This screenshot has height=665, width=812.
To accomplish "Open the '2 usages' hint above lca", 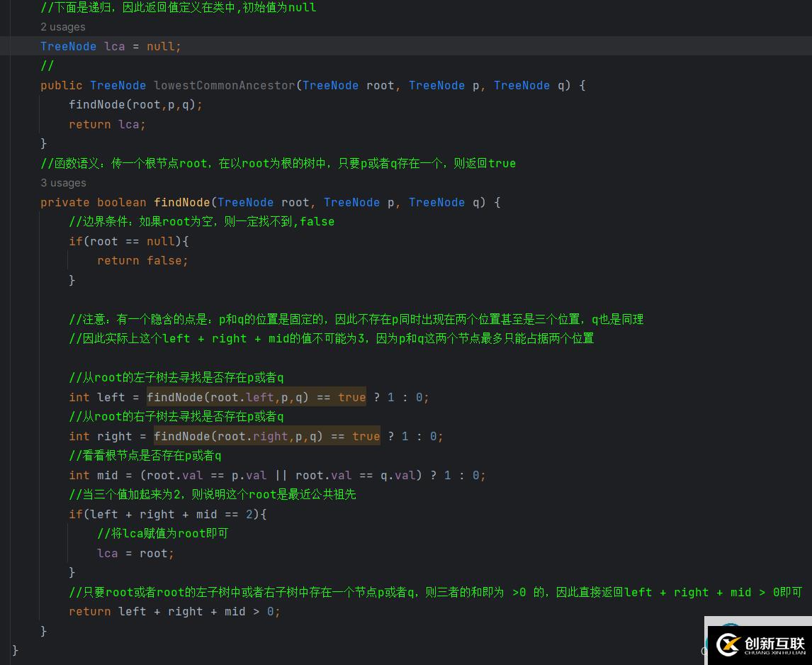I will pyautogui.click(x=62, y=27).
